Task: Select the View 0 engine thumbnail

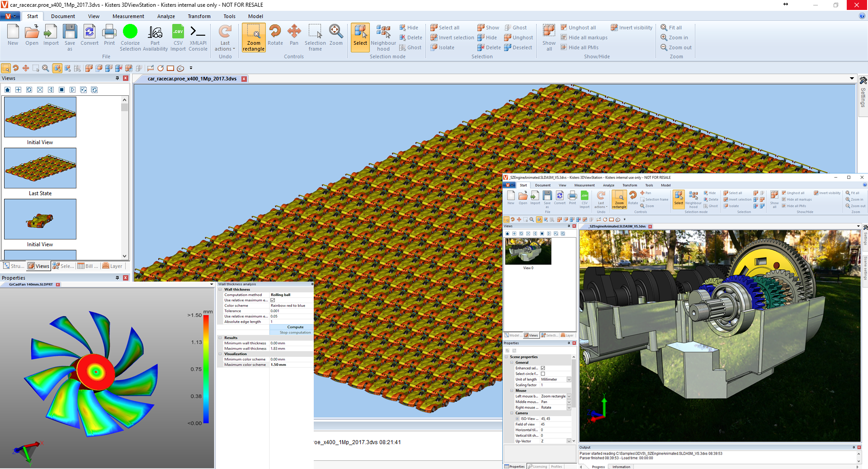Action: [x=528, y=251]
